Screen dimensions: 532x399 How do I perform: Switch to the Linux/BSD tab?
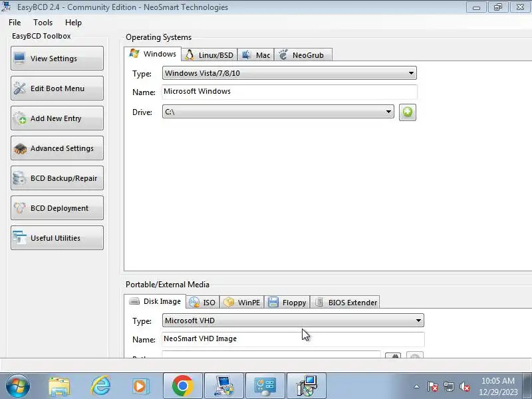point(209,55)
